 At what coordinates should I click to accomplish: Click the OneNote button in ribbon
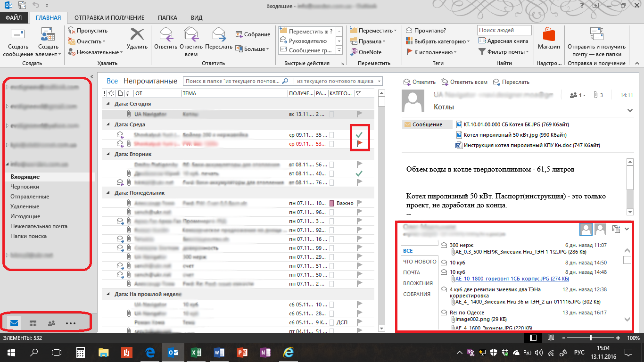[x=367, y=52]
